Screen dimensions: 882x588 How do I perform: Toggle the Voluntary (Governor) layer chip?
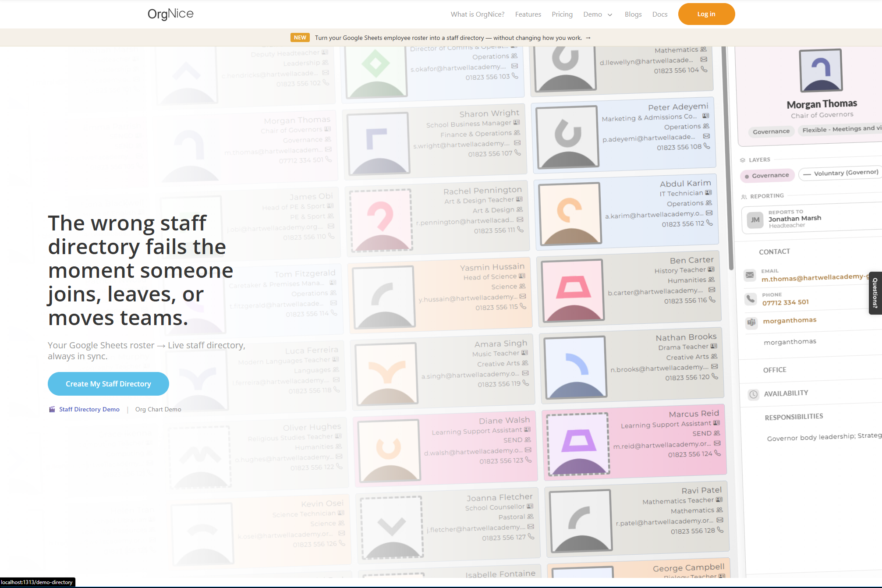[x=841, y=173]
